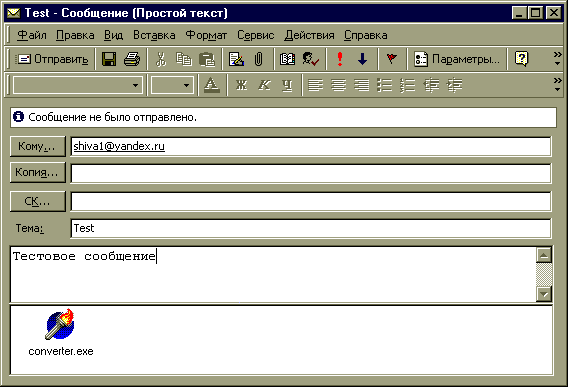Set low importance with blue down arrow
The image size is (568, 387).
363,59
